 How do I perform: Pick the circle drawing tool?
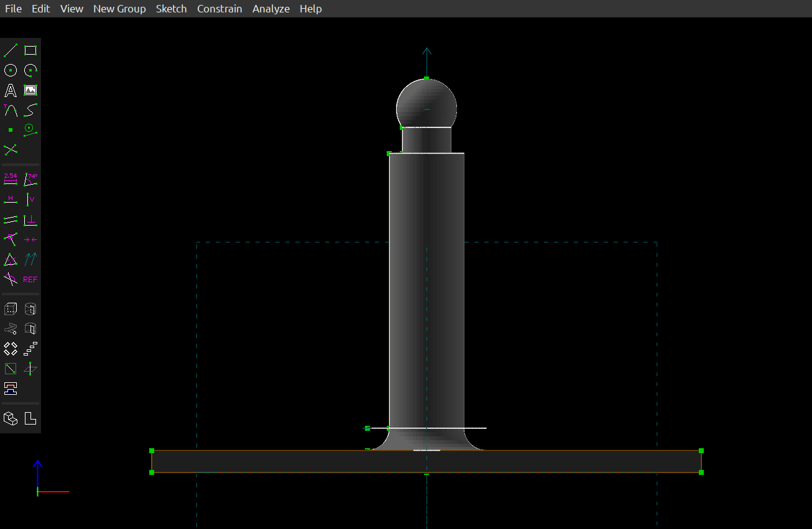(11, 70)
